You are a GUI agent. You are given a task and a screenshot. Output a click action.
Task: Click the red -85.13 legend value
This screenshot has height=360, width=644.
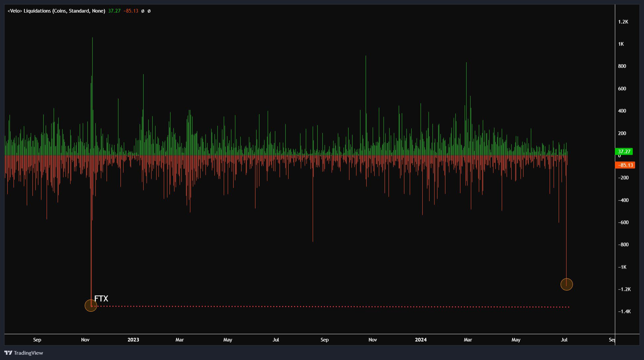pos(131,11)
